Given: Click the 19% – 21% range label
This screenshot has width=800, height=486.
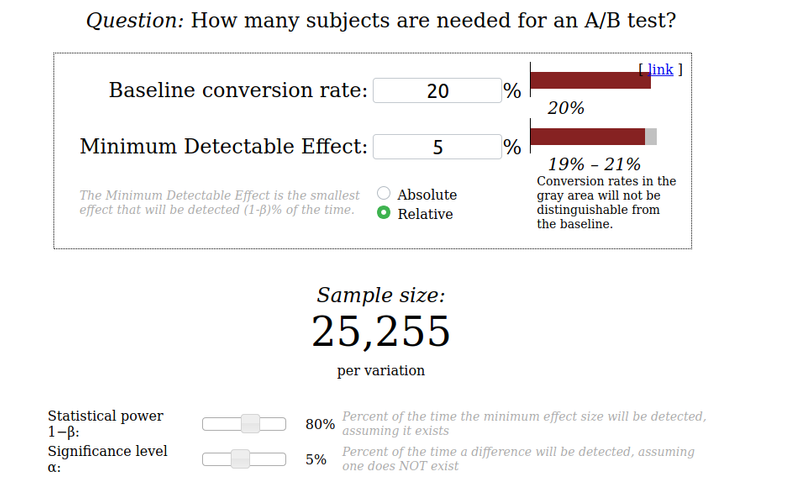Looking at the screenshot, I should pos(594,164).
